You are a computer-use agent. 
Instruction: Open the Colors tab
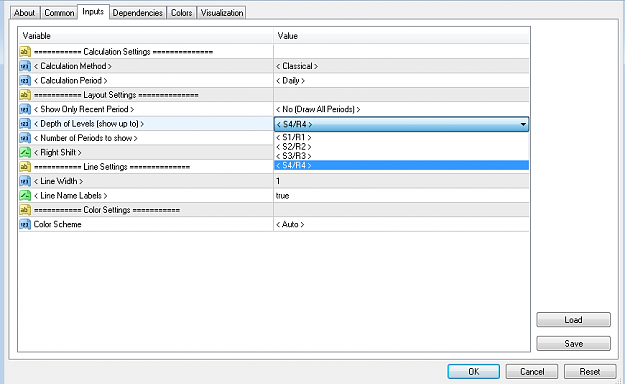(181, 13)
